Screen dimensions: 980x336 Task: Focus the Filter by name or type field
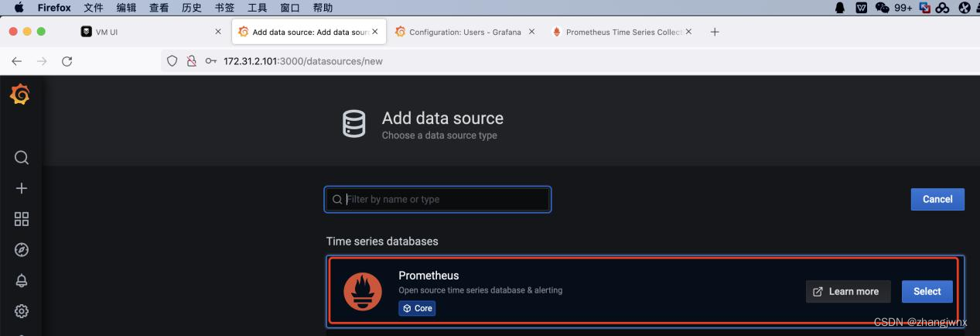click(437, 199)
